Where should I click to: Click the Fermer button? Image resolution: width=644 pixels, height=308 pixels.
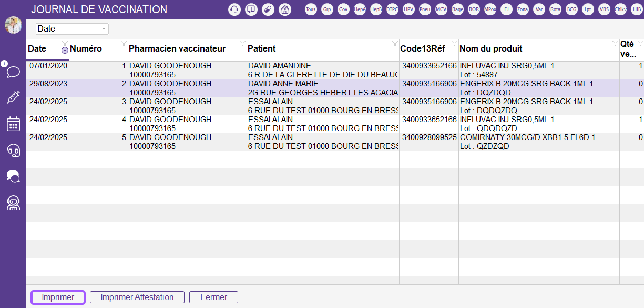[x=213, y=297]
